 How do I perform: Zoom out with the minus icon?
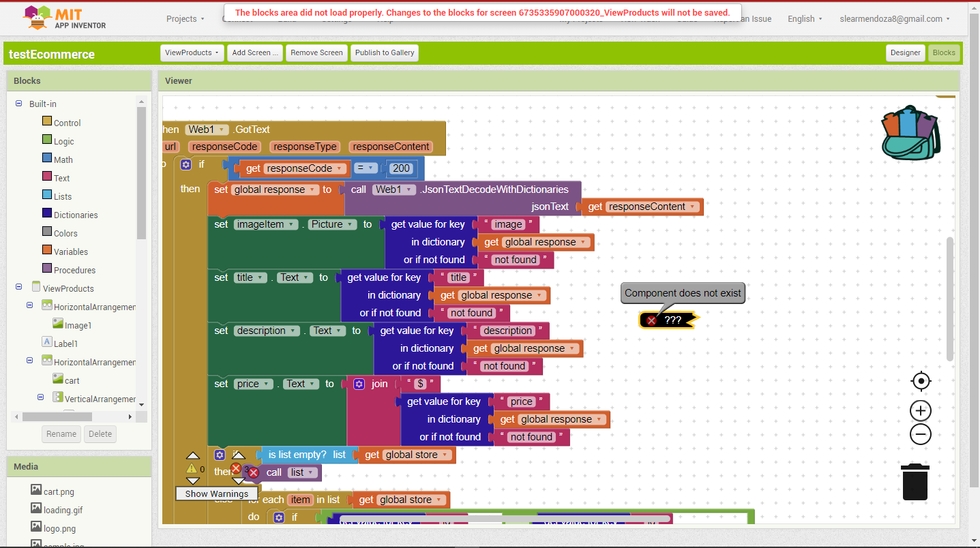click(921, 434)
